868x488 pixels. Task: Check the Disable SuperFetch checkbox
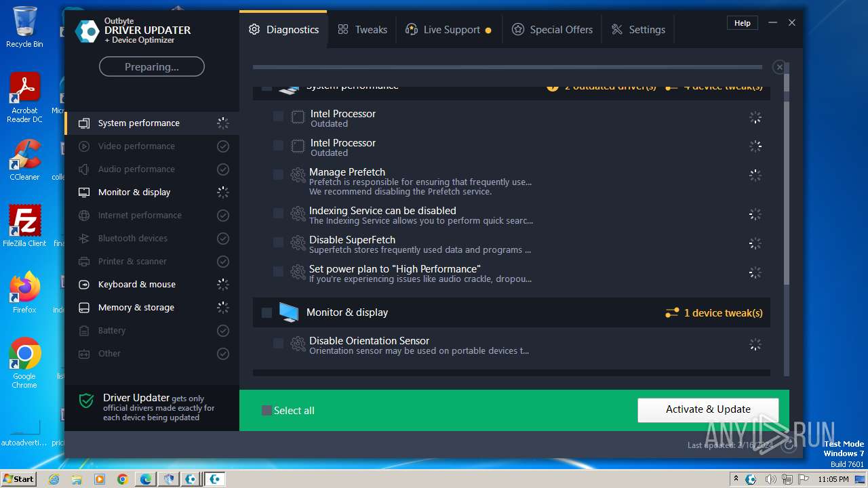[x=278, y=243]
